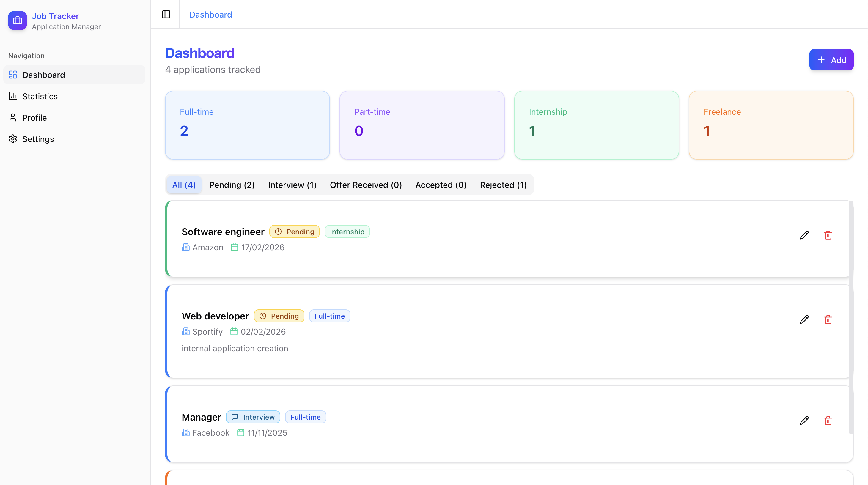Edit the Manager application entry

pos(804,420)
